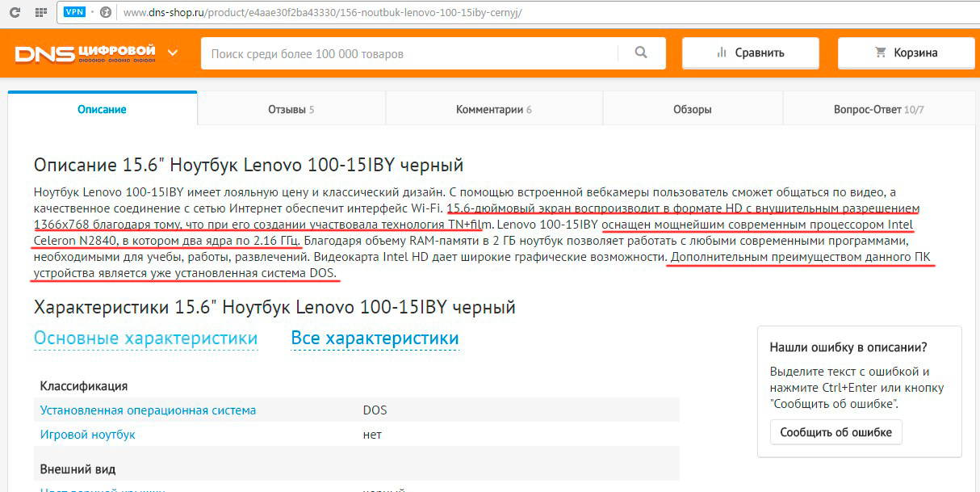Switch to the Описание tab
This screenshot has height=492, width=980.
[102, 110]
